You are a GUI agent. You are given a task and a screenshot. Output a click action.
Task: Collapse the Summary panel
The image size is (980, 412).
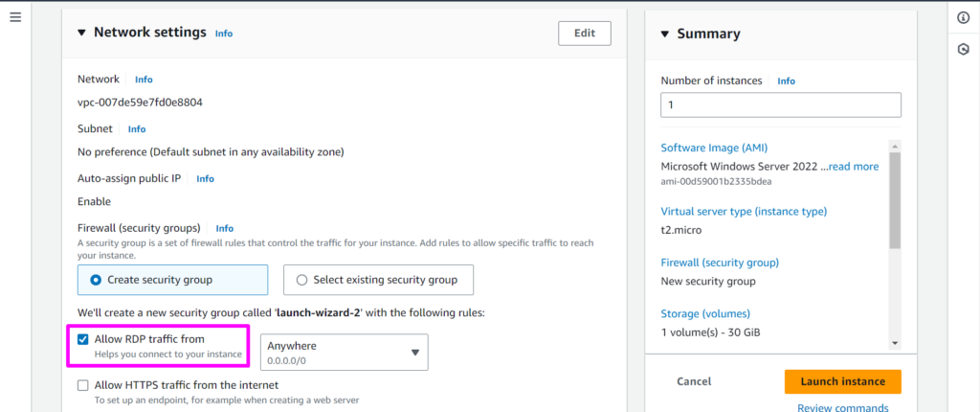click(665, 34)
